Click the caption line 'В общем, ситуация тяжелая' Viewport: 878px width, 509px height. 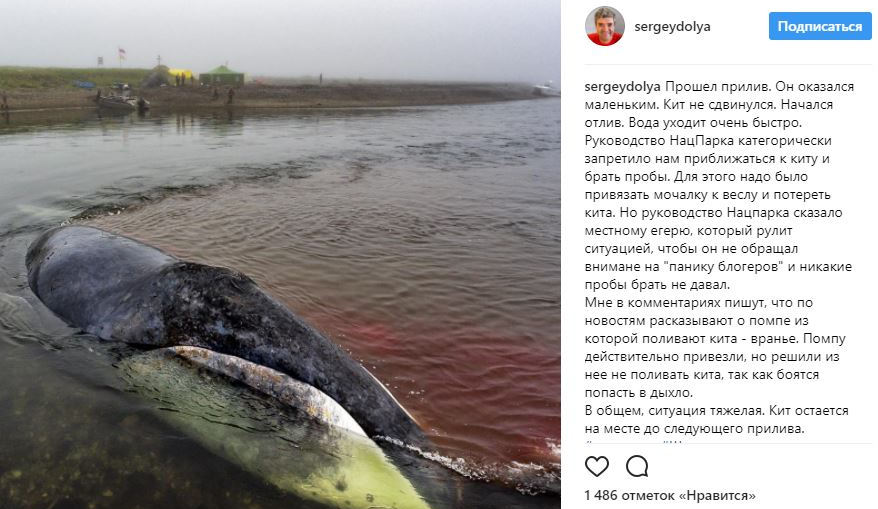click(x=716, y=410)
